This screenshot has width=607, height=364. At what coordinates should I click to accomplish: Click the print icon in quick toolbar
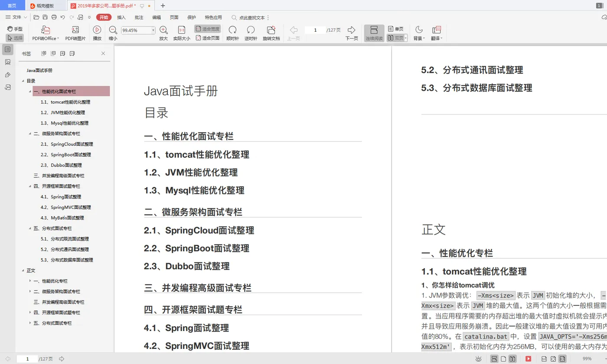pyautogui.click(x=54, y=17)
